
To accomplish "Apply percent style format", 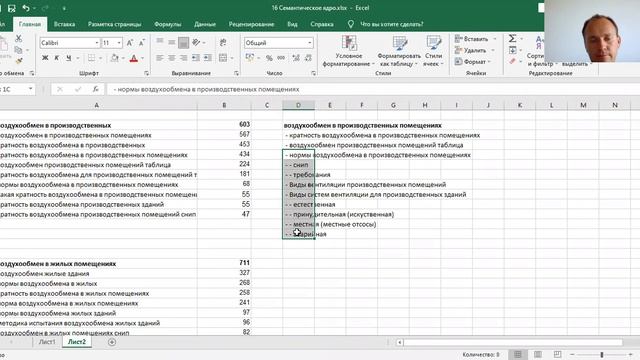I will 269,58.
